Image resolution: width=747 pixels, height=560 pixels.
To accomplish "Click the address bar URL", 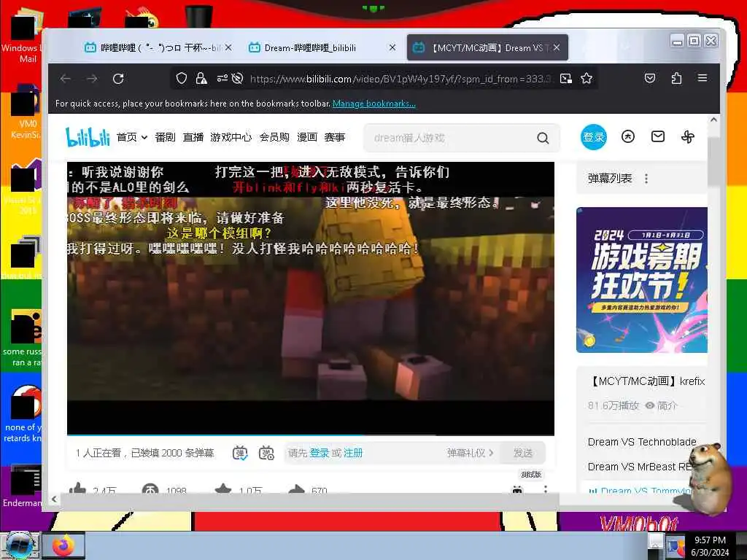I will (x=400, y=79).
